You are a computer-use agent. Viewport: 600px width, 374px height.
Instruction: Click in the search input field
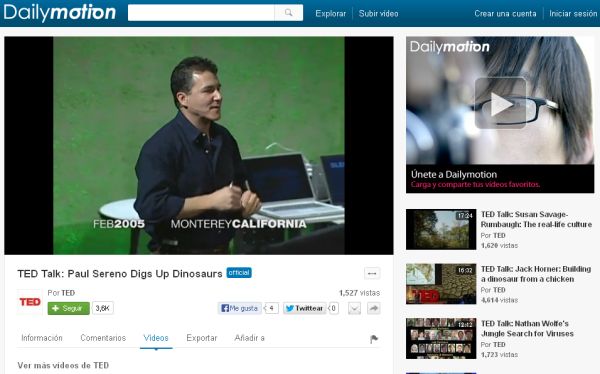[x=201, y=13]
